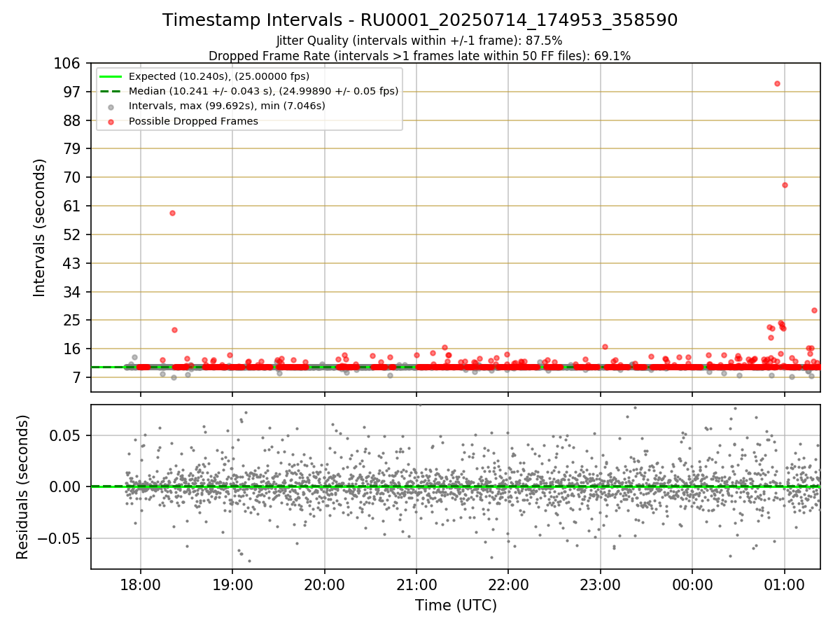Click the "Jitter Quality" subtitle line showing 87.5%
This screenshot has width=840, height=630.
pos(419,41)
